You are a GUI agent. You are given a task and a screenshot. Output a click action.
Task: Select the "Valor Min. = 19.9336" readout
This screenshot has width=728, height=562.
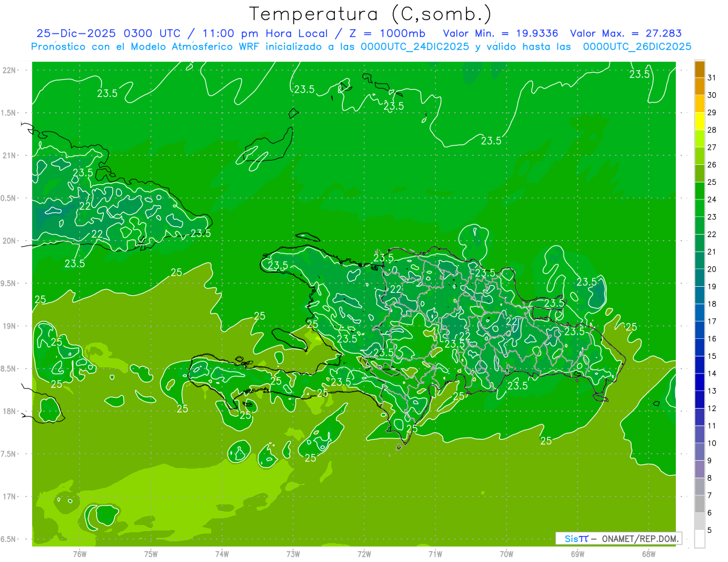tap(500, 33)
